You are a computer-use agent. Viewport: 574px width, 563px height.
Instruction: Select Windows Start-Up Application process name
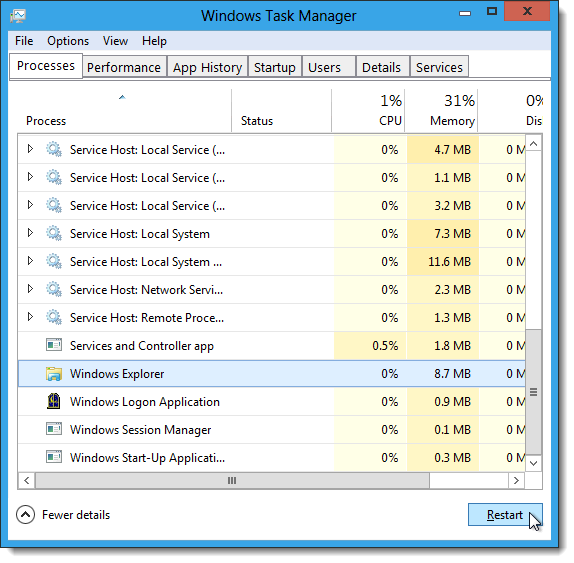(148, 458)
